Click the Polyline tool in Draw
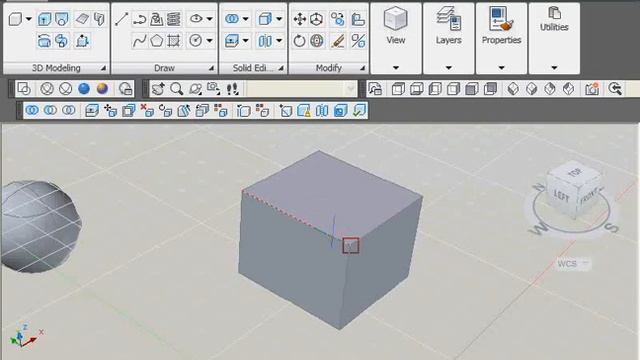Viewport: 640px width, 360px height. 140,19
